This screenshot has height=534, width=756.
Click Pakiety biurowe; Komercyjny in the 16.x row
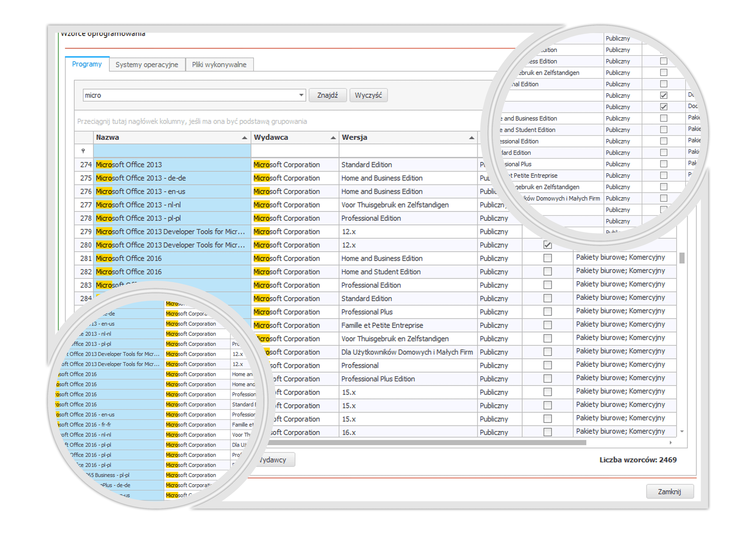pyautogui.click(x=624, y=431)
